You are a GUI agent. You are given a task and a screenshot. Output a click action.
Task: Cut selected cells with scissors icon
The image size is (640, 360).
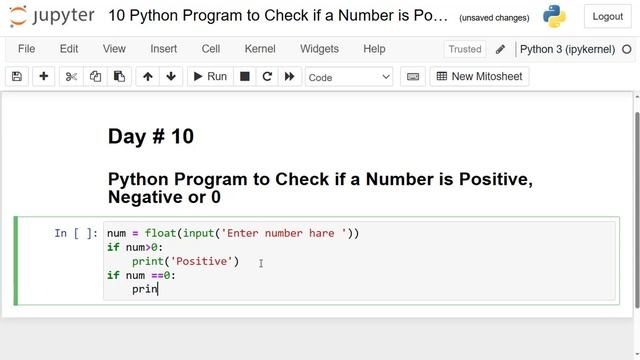point(71,76)
